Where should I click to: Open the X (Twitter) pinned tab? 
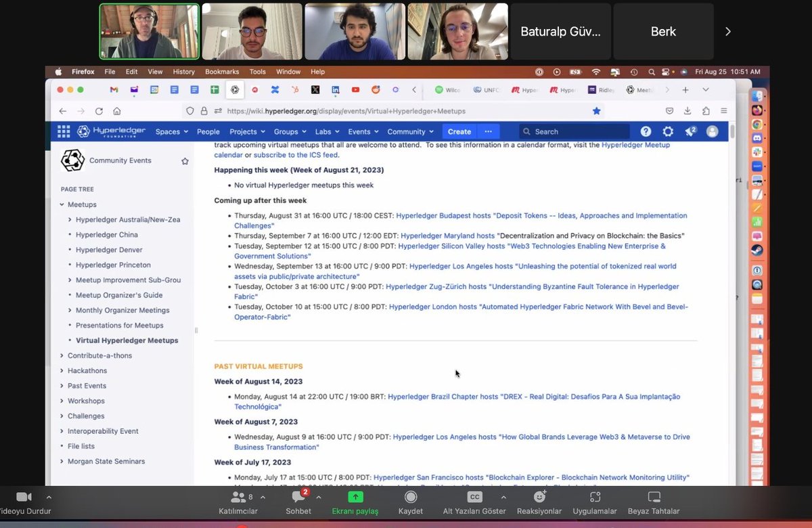pos(315,89)
